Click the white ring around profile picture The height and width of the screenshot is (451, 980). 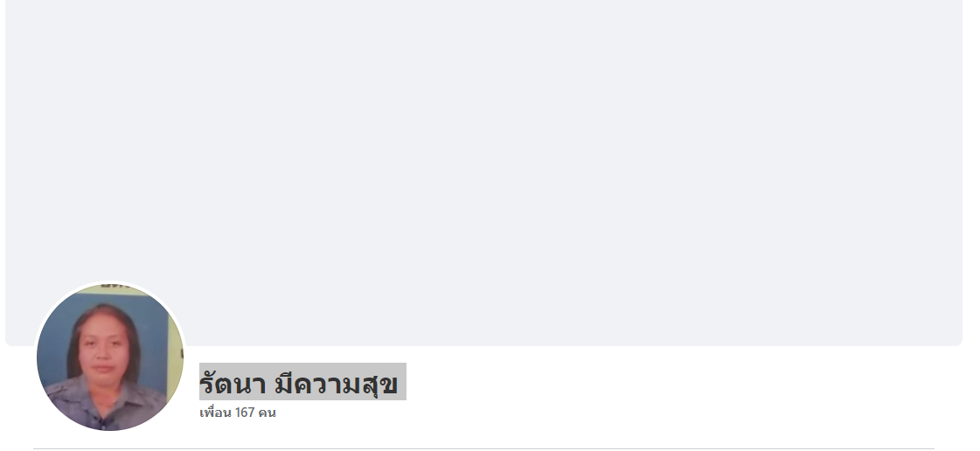pos(110,281)
